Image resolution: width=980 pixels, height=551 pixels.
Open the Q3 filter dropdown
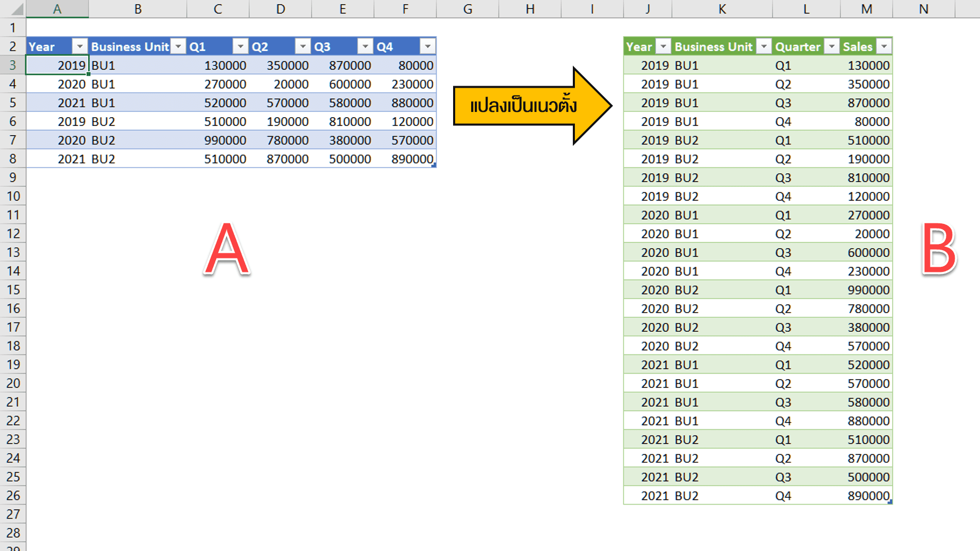(x=365, y=46)
